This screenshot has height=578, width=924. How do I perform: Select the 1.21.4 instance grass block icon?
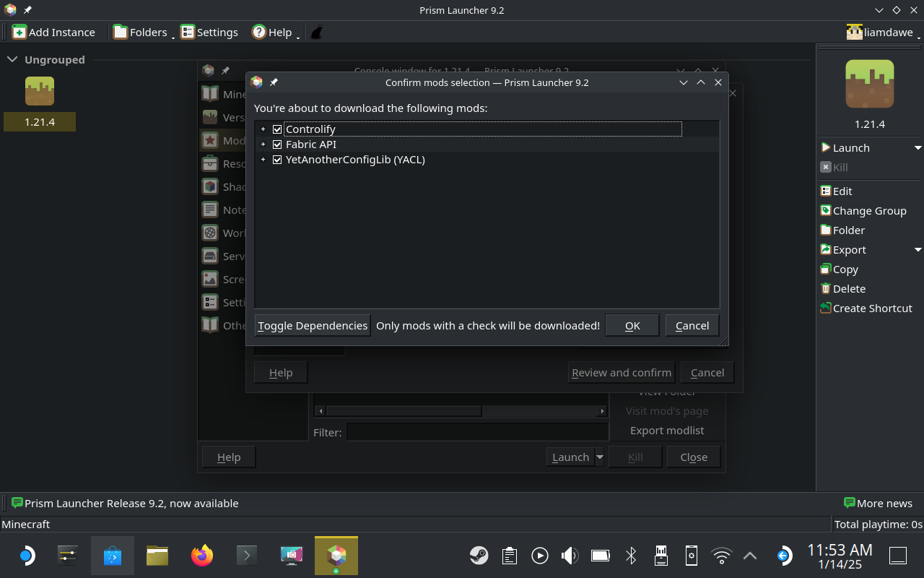click(40, 91)
